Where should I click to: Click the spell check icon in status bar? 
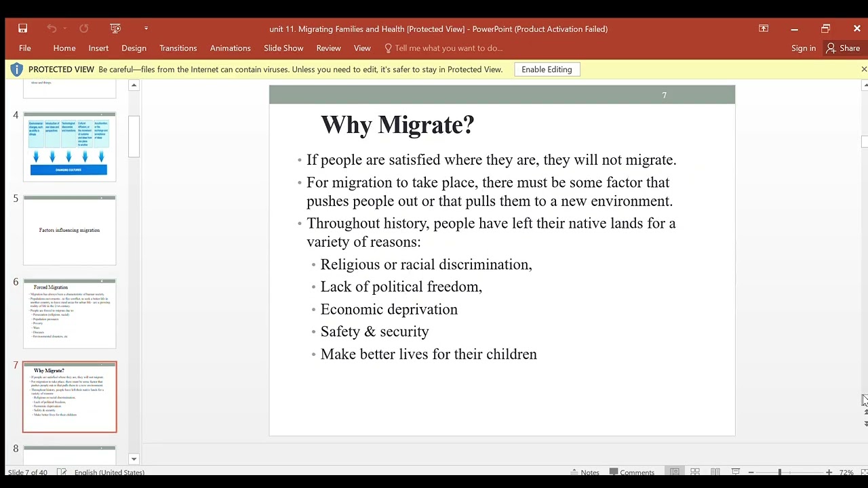tap(62, 472)
